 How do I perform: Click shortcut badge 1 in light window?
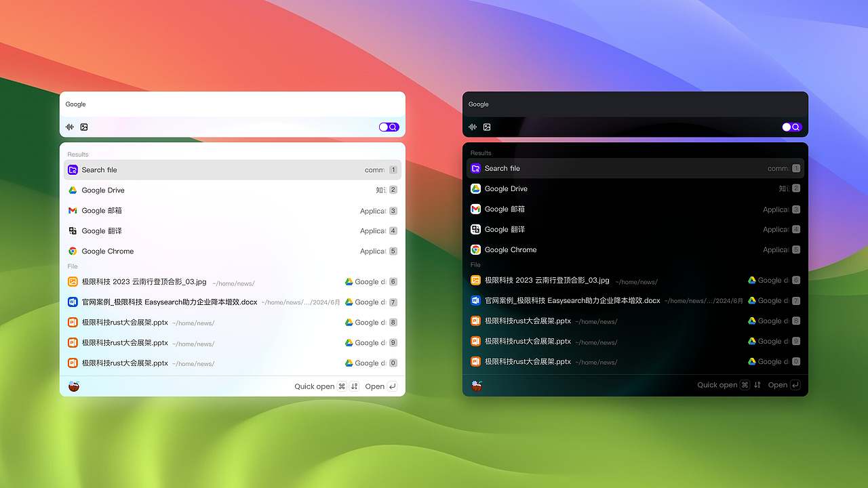[393, 170]
